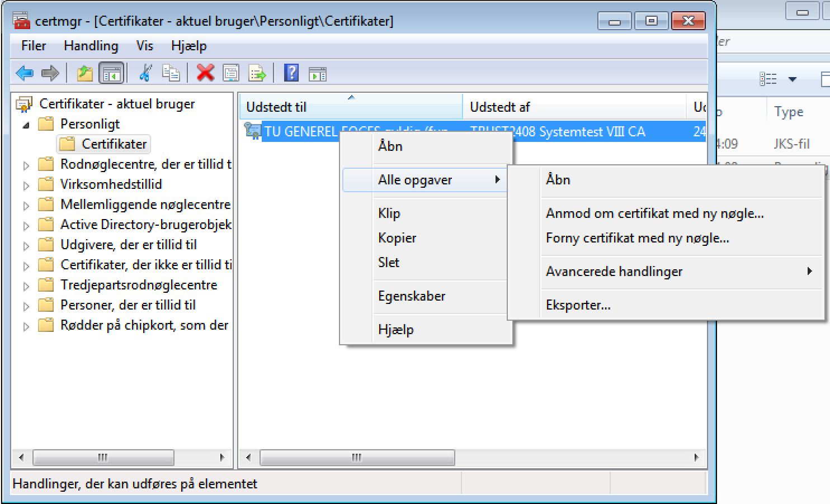
Task: Click the Up one level folder icon
Action: coord(84,73)
